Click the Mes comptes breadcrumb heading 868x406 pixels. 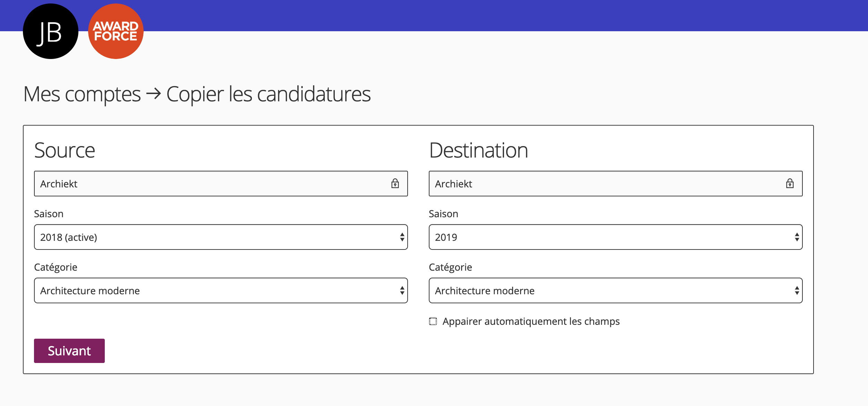pos(82,94)
